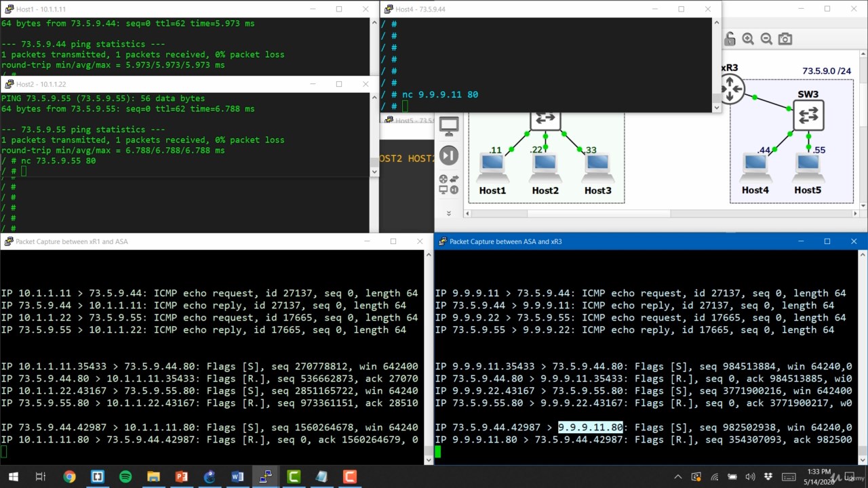Show hidden system tray icons
The height and width of the screenshot is (488, 868).
click(679, 476)
